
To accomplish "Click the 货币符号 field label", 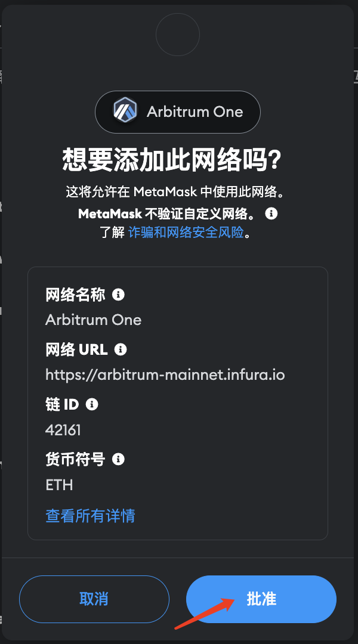I will 75,459.
